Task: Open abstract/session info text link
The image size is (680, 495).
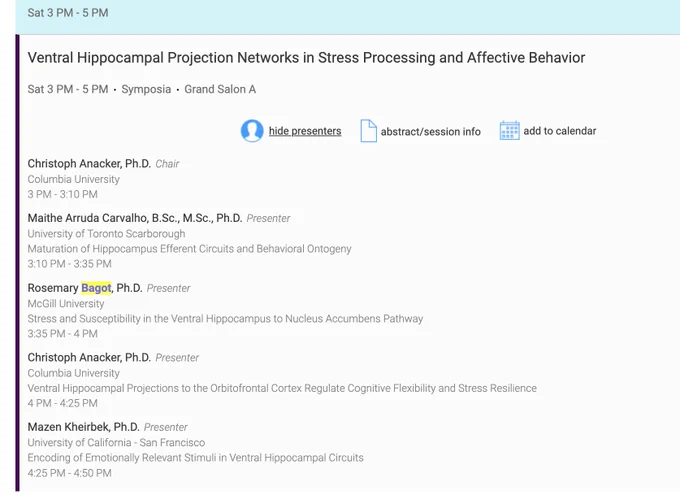Action: point(431,131)
